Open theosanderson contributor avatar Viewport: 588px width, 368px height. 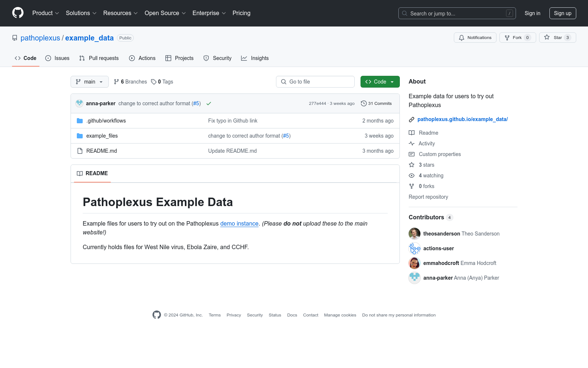(415, 234)
